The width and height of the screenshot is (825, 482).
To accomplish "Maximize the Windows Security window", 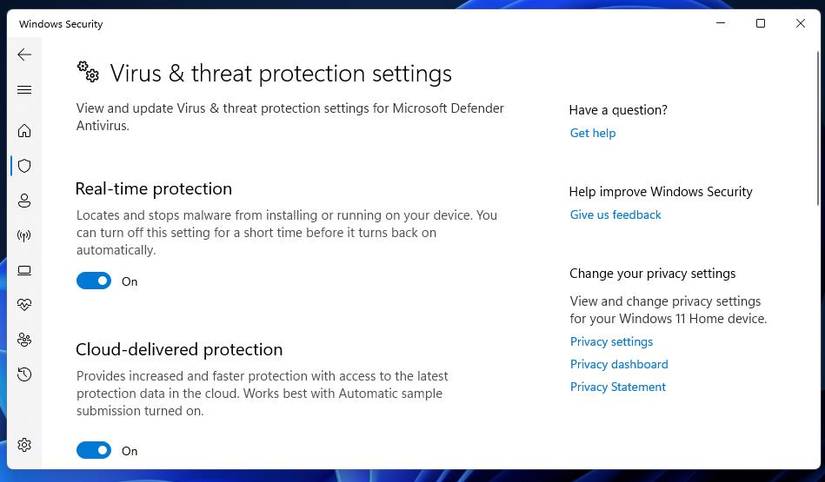I will click(x=760, y=24).
